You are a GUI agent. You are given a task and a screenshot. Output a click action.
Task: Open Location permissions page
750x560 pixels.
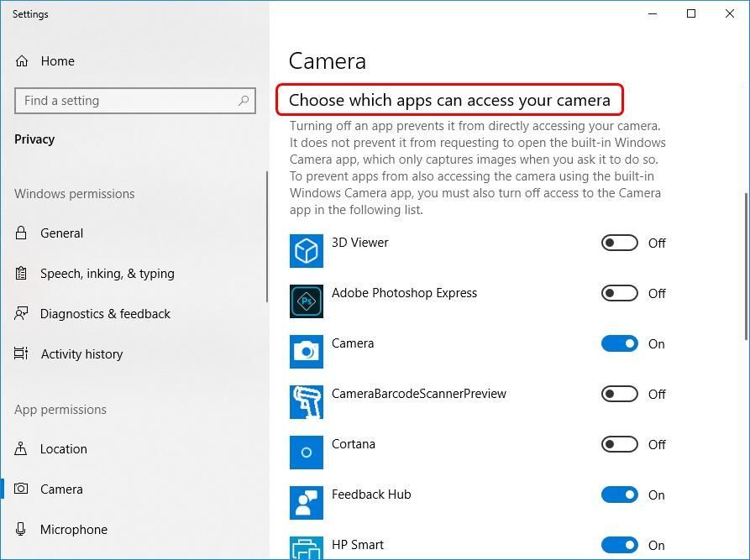63,449
